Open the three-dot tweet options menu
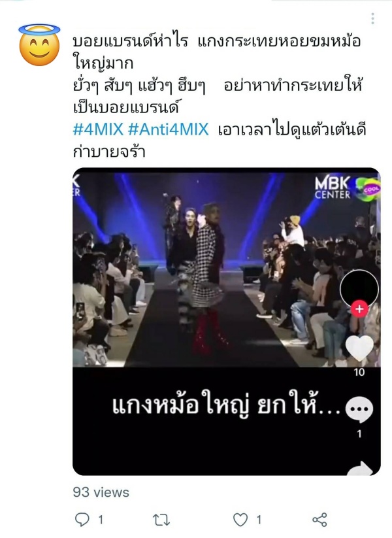Image resolution: width=392 pixels, height=538 pixels. [372, 19]
